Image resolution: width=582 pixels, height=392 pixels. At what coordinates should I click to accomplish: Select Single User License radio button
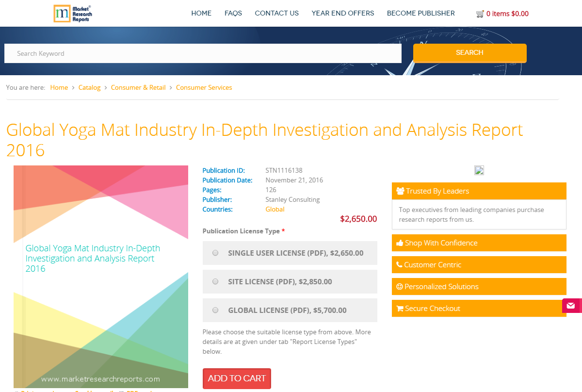tap(215, 253)
